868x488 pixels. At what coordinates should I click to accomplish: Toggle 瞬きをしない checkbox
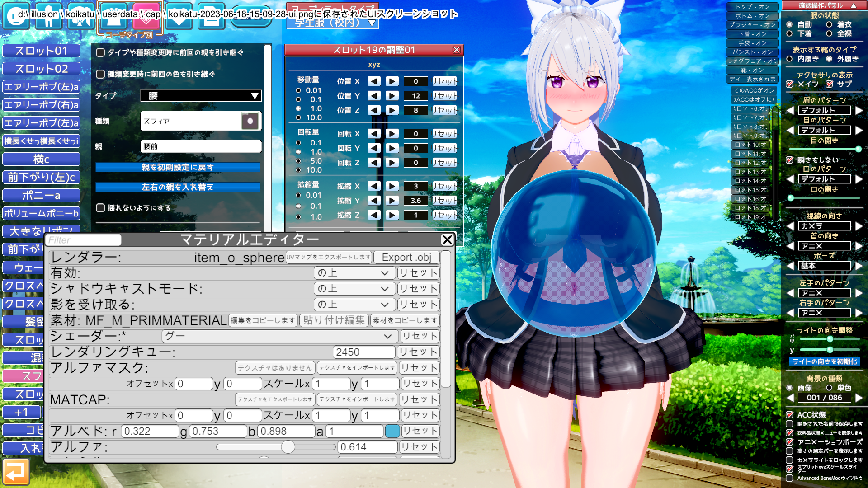[790, 160]
